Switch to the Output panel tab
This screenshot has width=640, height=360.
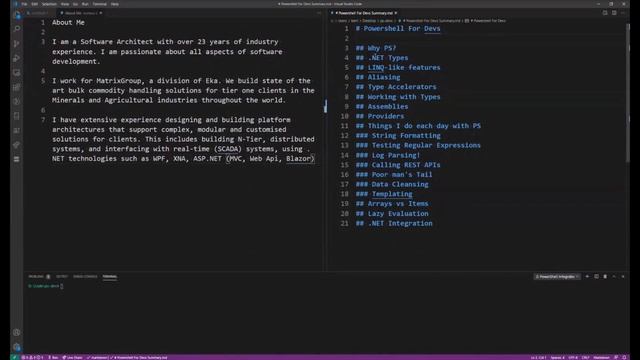point(62,277)
